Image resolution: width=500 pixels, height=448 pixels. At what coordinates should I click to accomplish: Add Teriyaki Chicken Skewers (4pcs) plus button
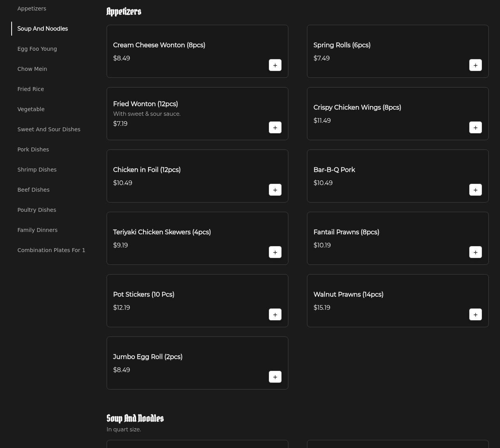pos(275,252)
